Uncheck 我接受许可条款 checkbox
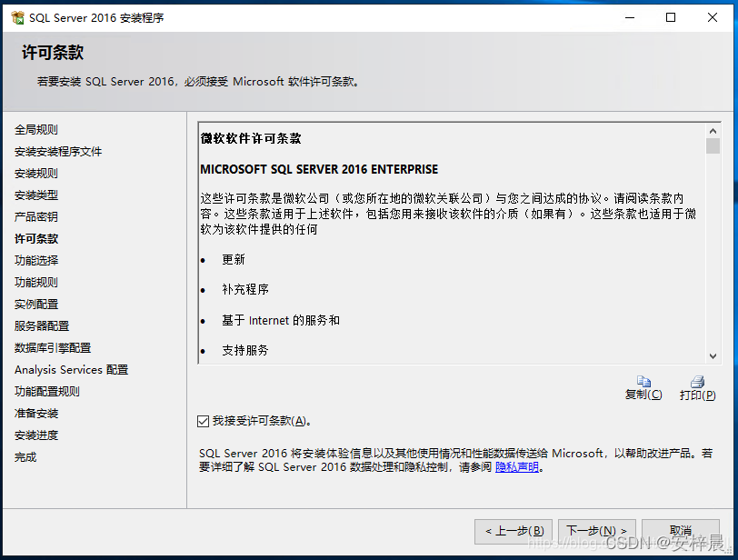Screen dimensions: 738x560 (x=204, y=421)
